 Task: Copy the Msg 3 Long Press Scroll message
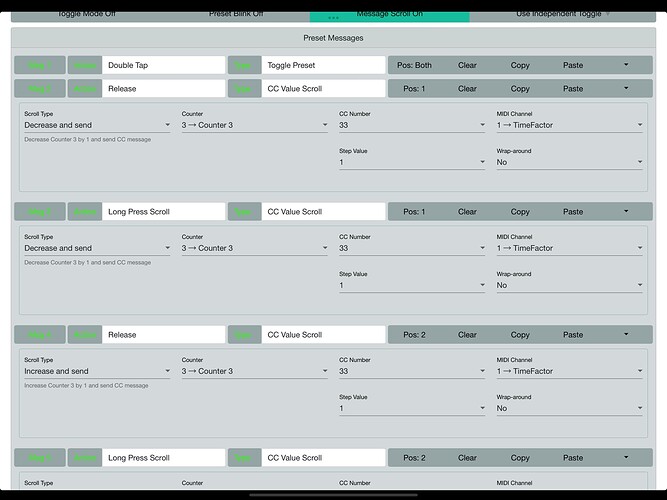[520, 211]
